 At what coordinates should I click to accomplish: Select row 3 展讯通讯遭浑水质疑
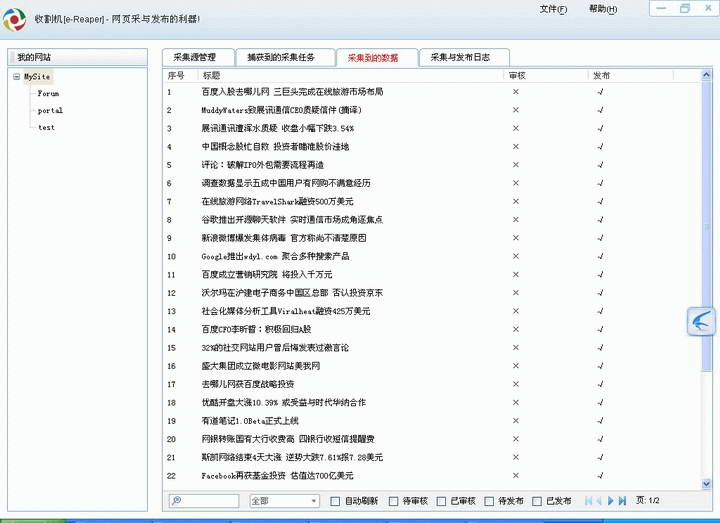pos(432,129)
